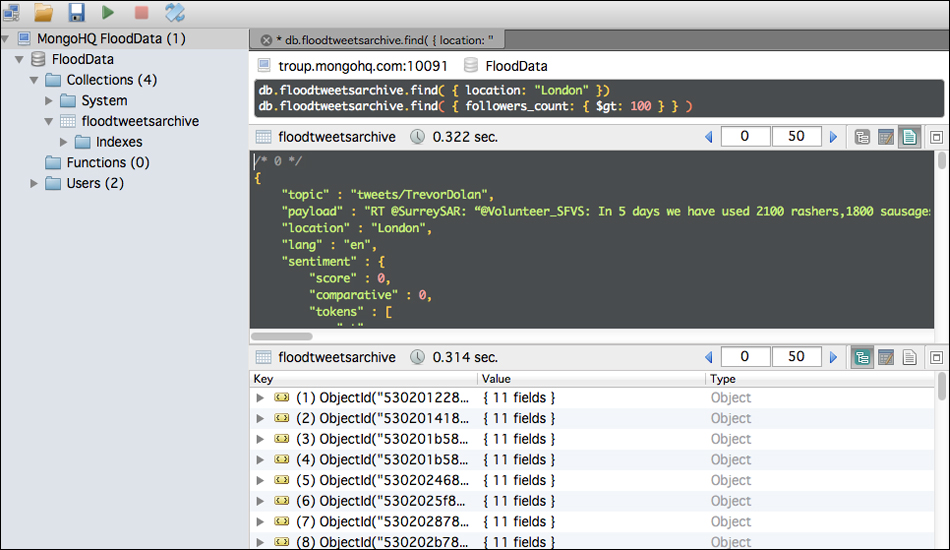
Task: Switch second result panel to text view
Action: 909,357
